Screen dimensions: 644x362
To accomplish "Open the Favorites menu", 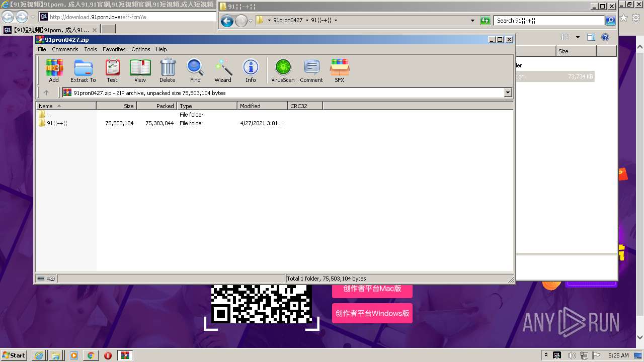I will (x=114, y=49).
